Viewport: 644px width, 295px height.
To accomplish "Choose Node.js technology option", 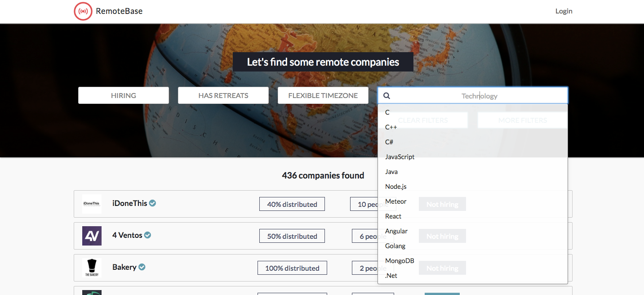I will pos(473,187).
